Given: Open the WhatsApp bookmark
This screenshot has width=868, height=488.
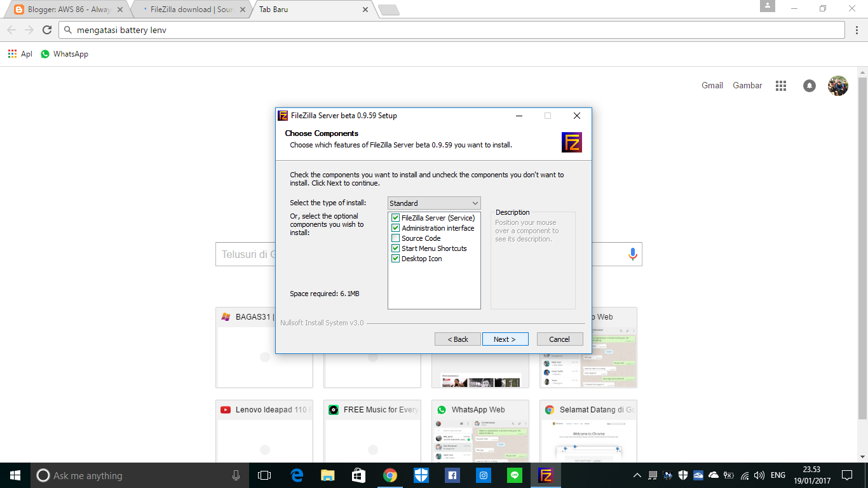Looking at the screenshot, I should pos(65,54).
